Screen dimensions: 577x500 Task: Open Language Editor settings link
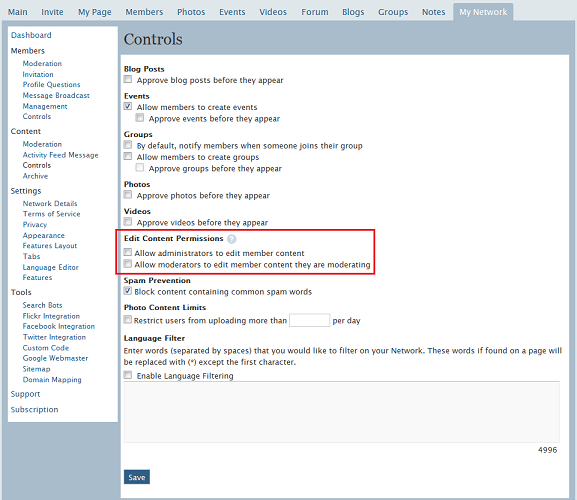click(x=50, y=267)
